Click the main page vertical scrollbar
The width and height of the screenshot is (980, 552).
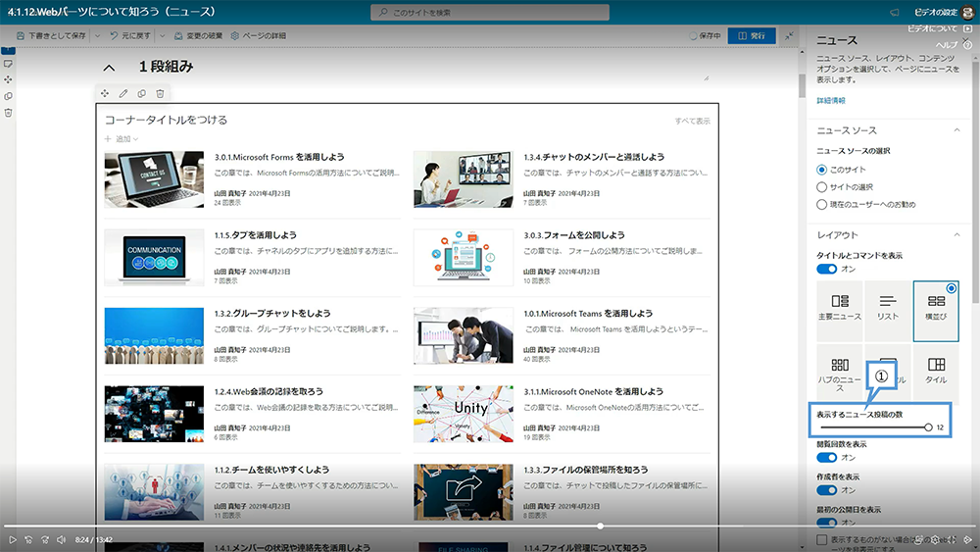802,86
